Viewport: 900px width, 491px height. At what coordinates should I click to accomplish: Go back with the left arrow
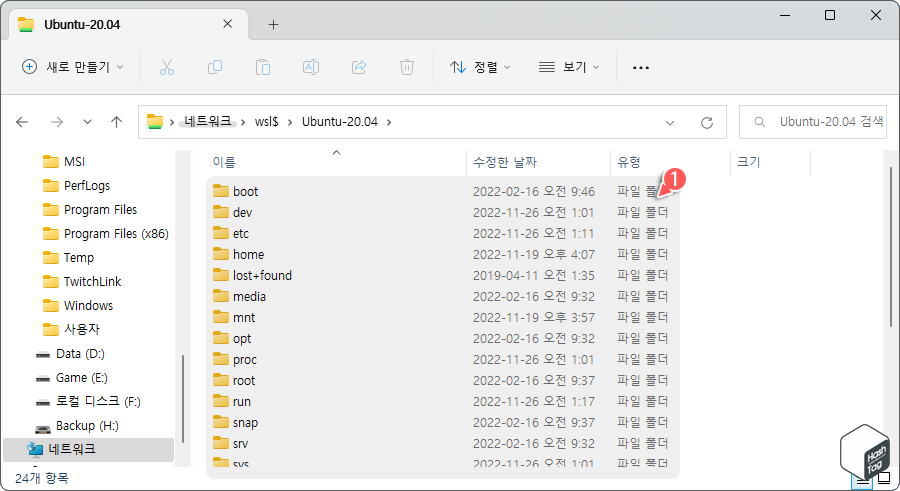point(22,122)
